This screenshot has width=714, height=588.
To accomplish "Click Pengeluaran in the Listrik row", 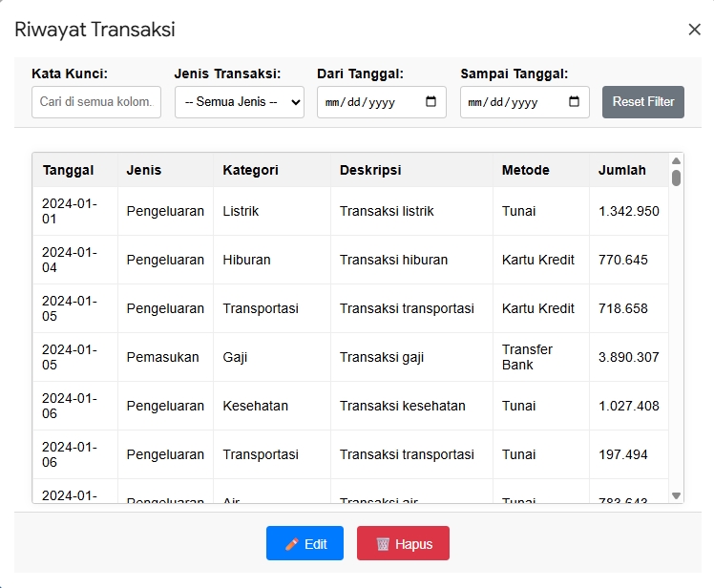I will [x=165, y=211].
